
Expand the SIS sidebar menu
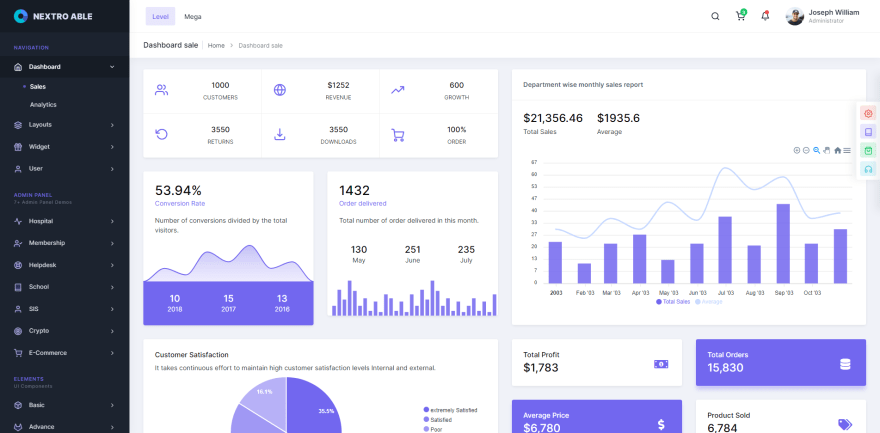(65, 308)
